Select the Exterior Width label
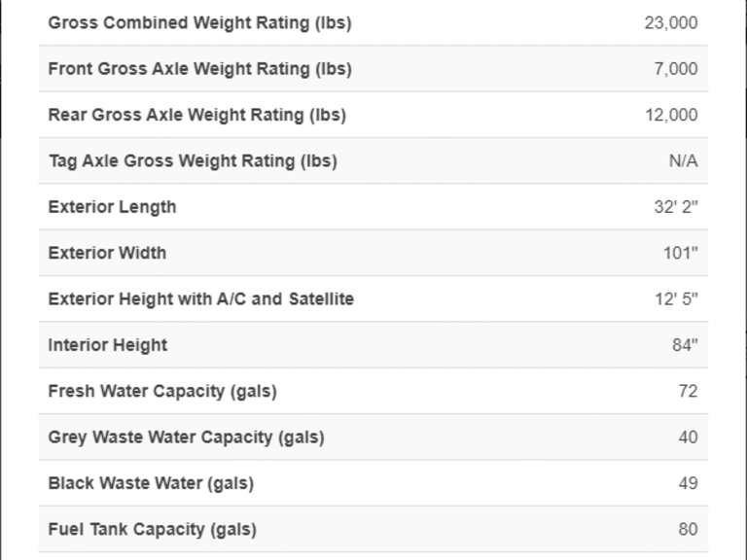747x560 pixels. point(107,253)
